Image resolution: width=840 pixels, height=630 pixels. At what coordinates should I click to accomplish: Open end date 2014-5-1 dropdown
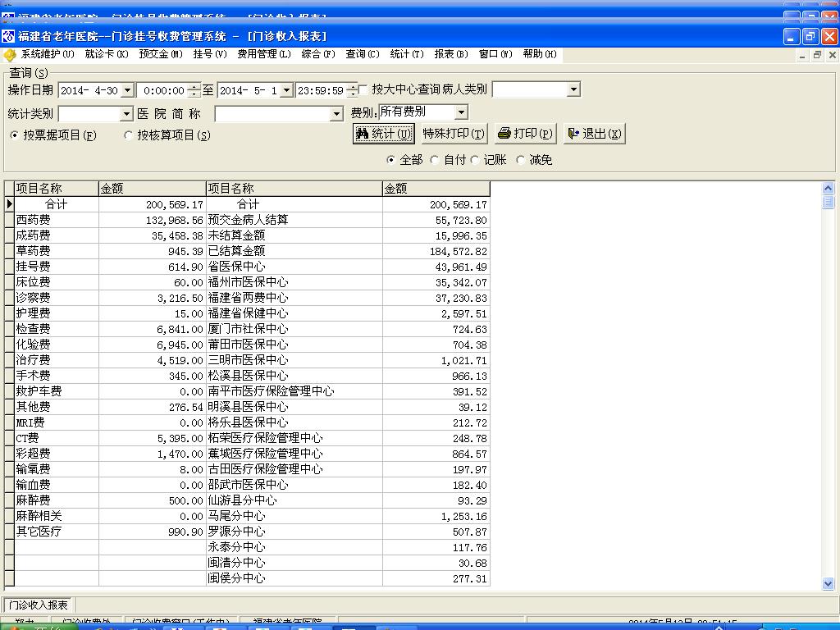coord(286,90)
